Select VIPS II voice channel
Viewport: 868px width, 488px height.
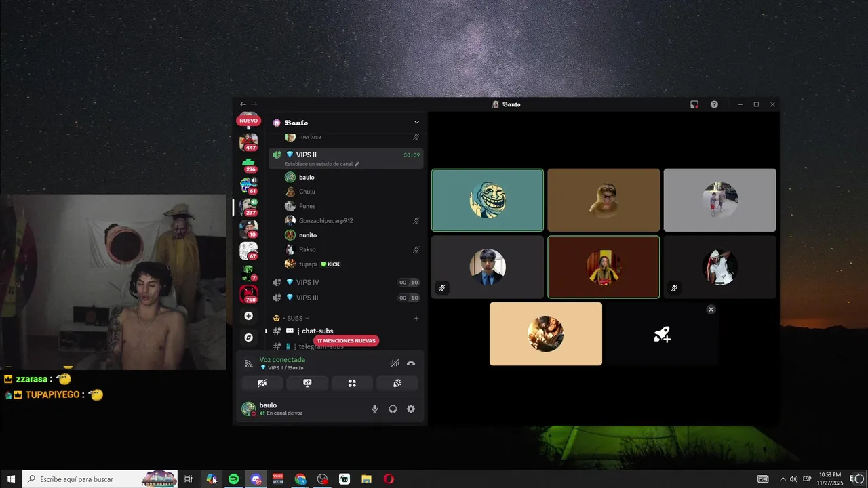[346, 159]
